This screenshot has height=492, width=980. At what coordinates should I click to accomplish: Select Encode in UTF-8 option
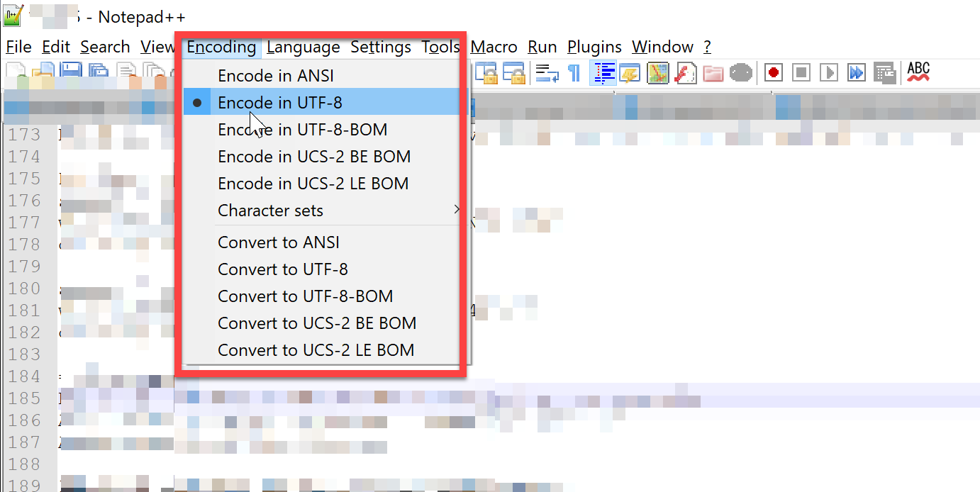point(321,103)
